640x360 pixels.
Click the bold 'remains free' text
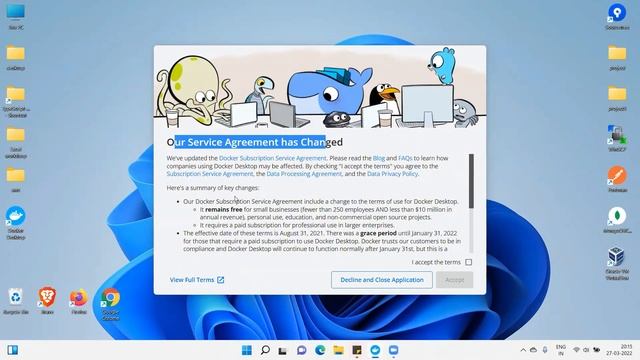[224, 209]
